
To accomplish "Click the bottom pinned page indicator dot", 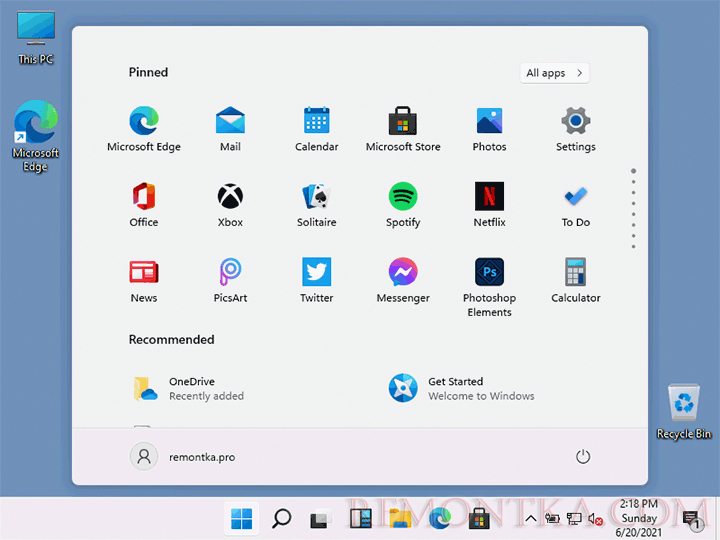I will 633,247.
